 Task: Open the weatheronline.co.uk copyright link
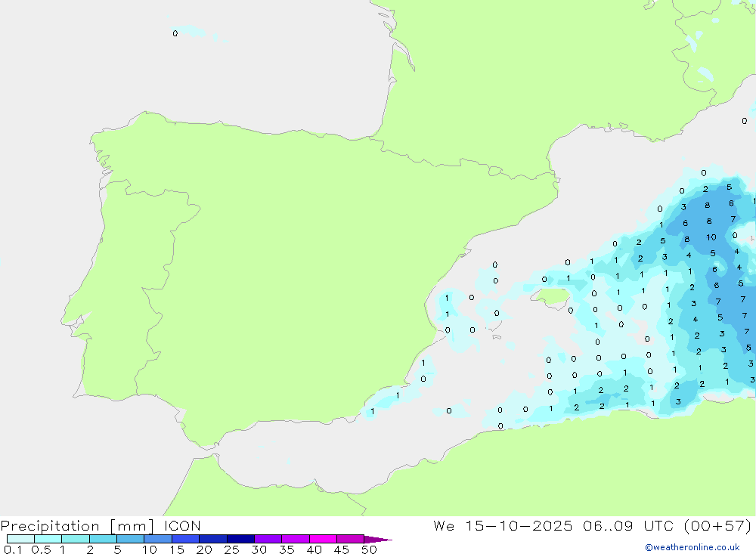[x=692, y=547]
